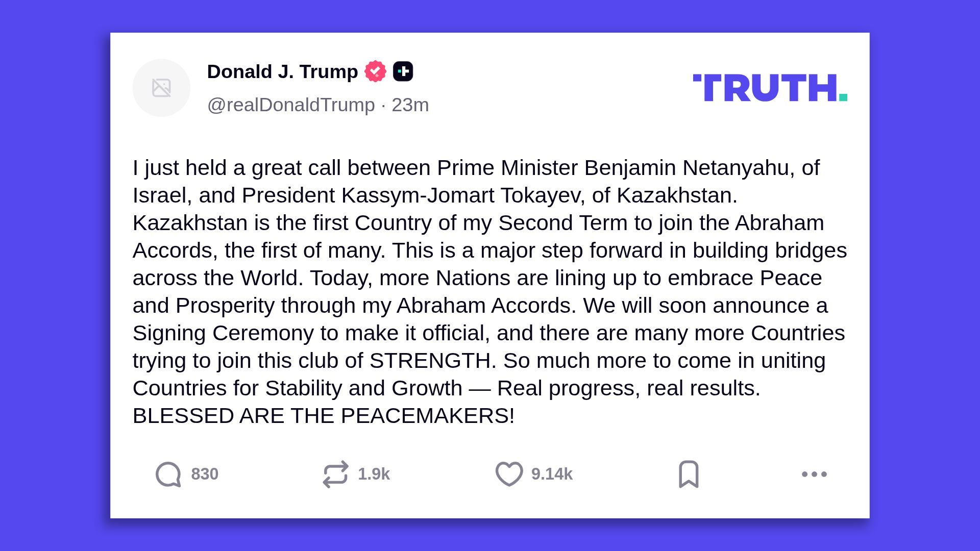Screen dimensions: 980x551
Task: Click the teal dot in the TRUTH logo
Action: tap(843, 97)
